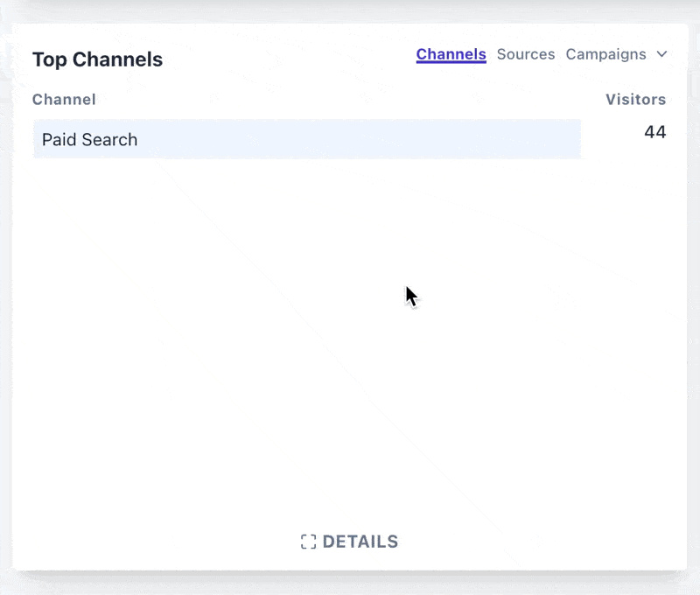Click the Top Channels heading
The width and height of the screenshot is (700, 595).
coord(97,59)
